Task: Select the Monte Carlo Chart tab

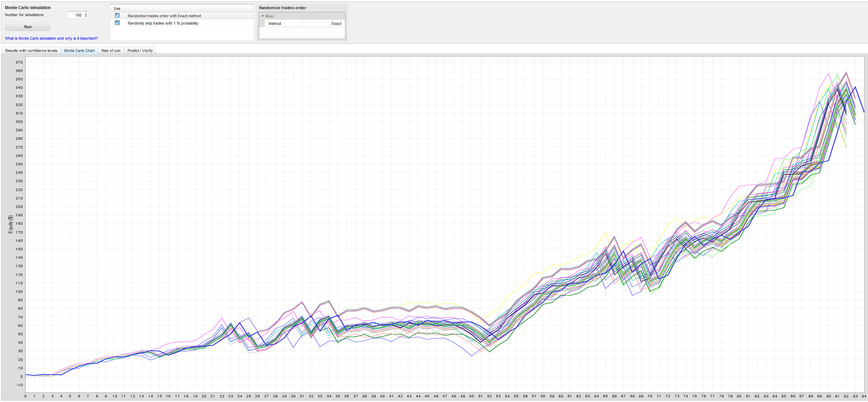Action: [x=79, y=51]
